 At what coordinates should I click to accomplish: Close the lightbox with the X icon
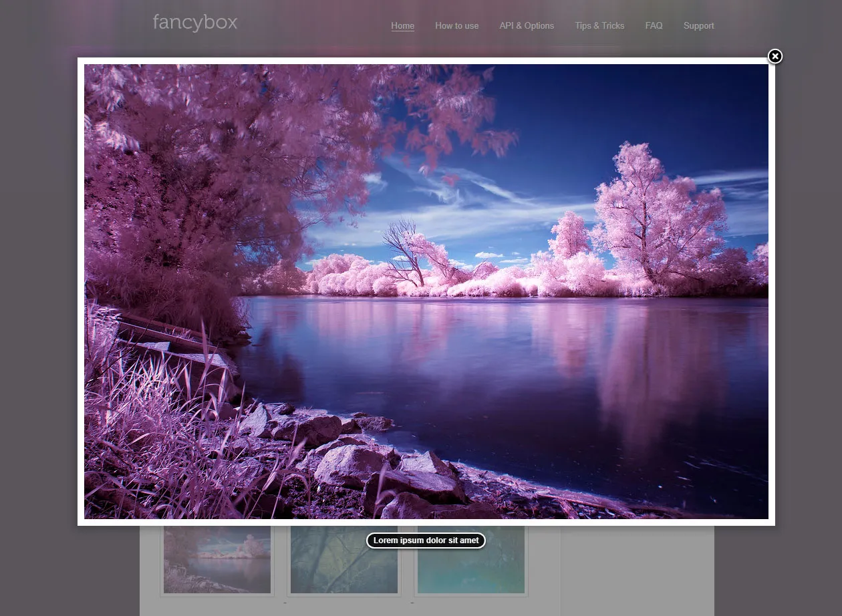tap(775, 57)
